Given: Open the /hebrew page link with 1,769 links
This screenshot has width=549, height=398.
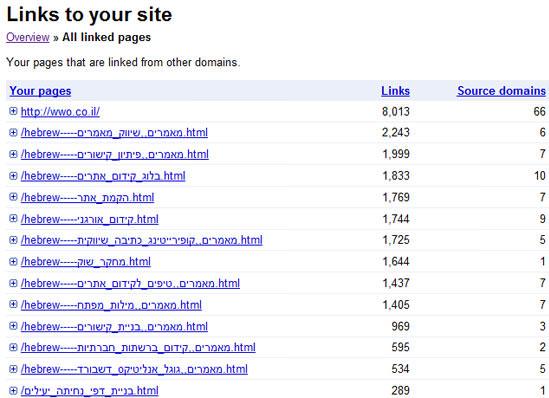Looking at the screenshot, I should coord(87,198).
